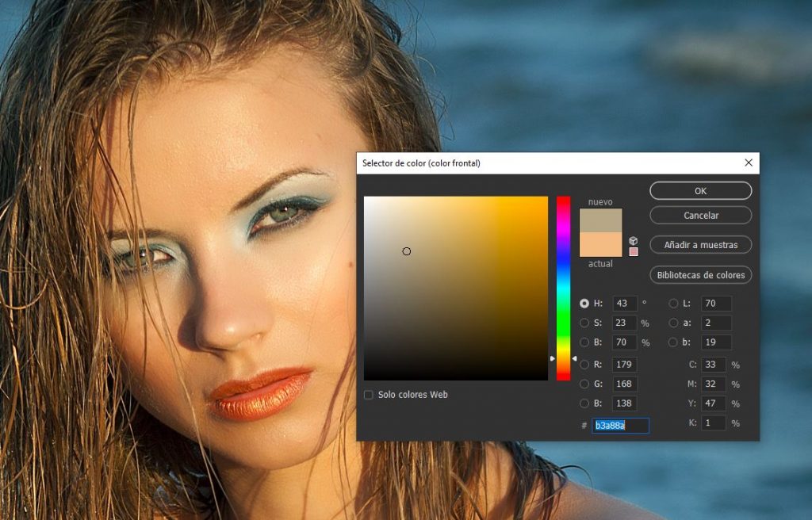Close the Selector de color dialog

(748, 162)
